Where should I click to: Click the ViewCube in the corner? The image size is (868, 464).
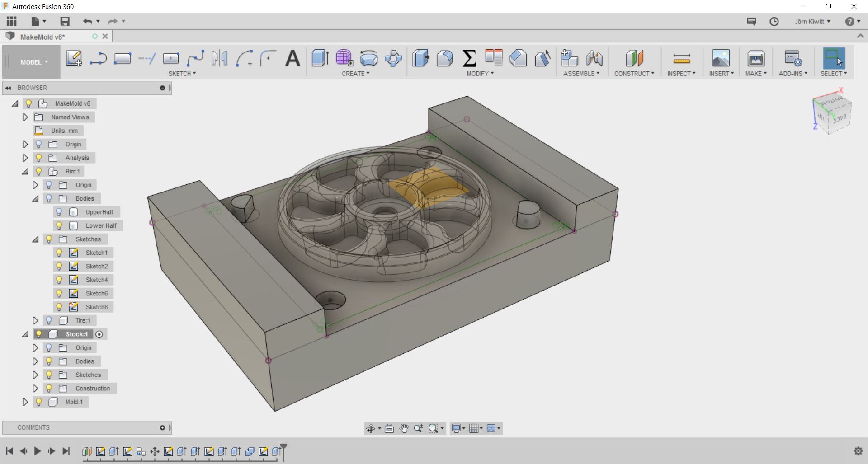tap(832, 113)
